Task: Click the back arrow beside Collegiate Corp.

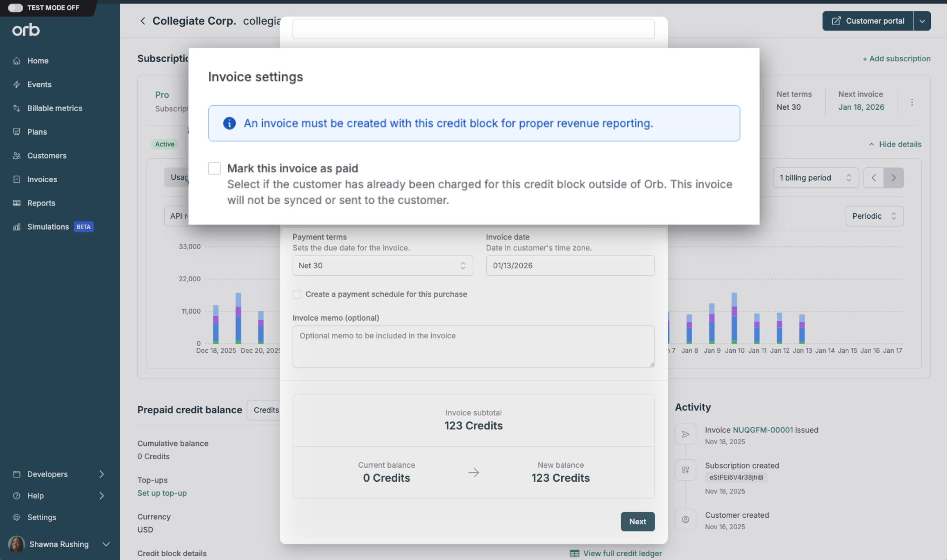Action: (x=143, y=21)
